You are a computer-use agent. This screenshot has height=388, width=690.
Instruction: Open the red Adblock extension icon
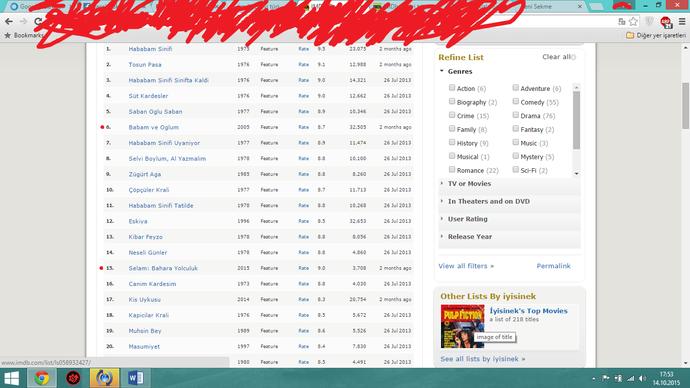665,22
